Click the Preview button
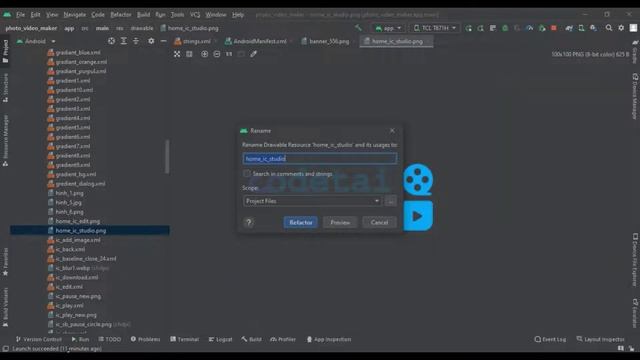 (340, 222)
